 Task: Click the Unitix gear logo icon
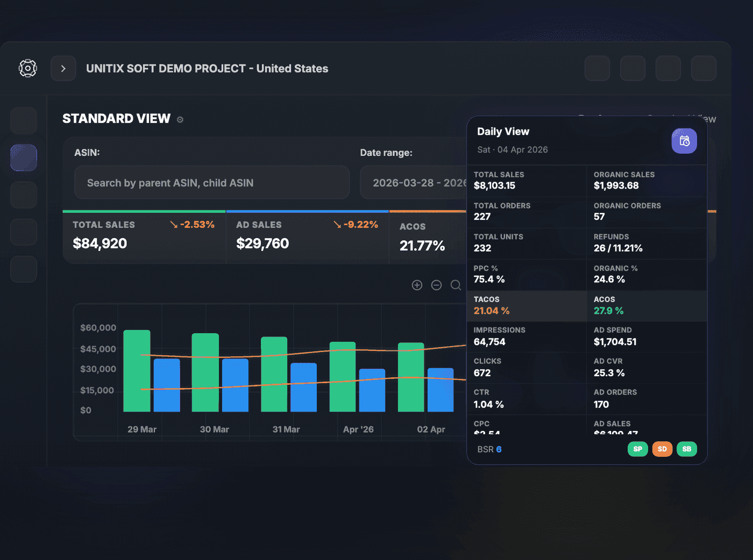(x=28, y=68)
